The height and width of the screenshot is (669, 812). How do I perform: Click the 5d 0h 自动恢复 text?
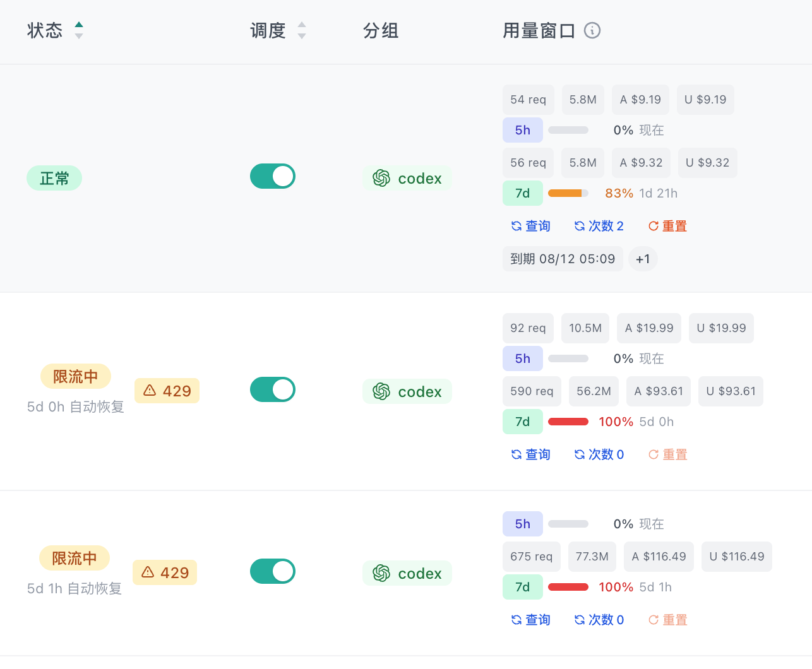coord(76,407)
